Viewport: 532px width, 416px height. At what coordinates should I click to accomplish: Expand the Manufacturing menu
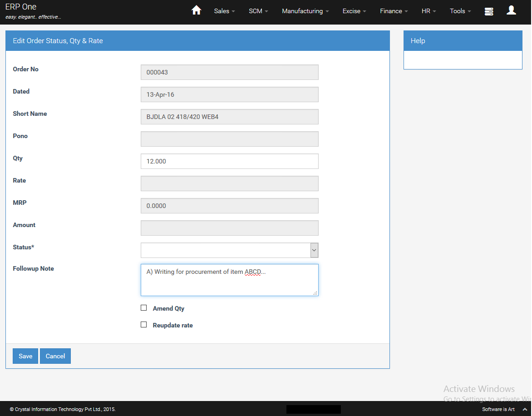(x=305, y=11)
